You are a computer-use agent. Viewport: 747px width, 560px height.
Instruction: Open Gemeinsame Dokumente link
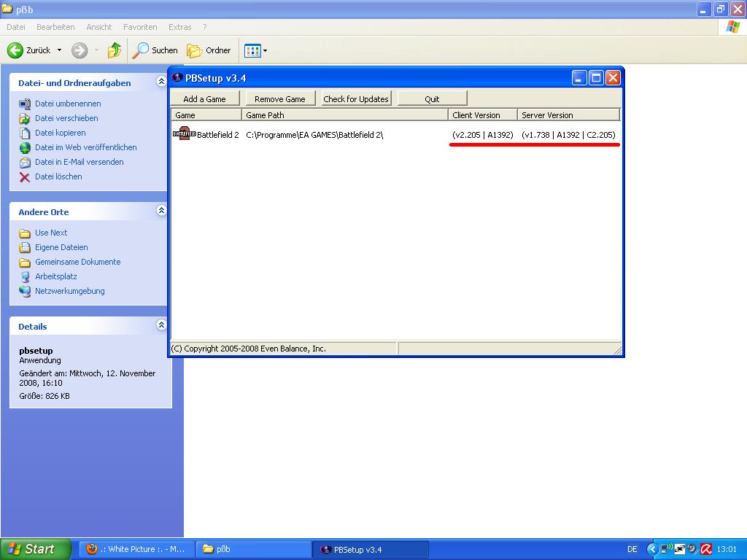[77, 262]
